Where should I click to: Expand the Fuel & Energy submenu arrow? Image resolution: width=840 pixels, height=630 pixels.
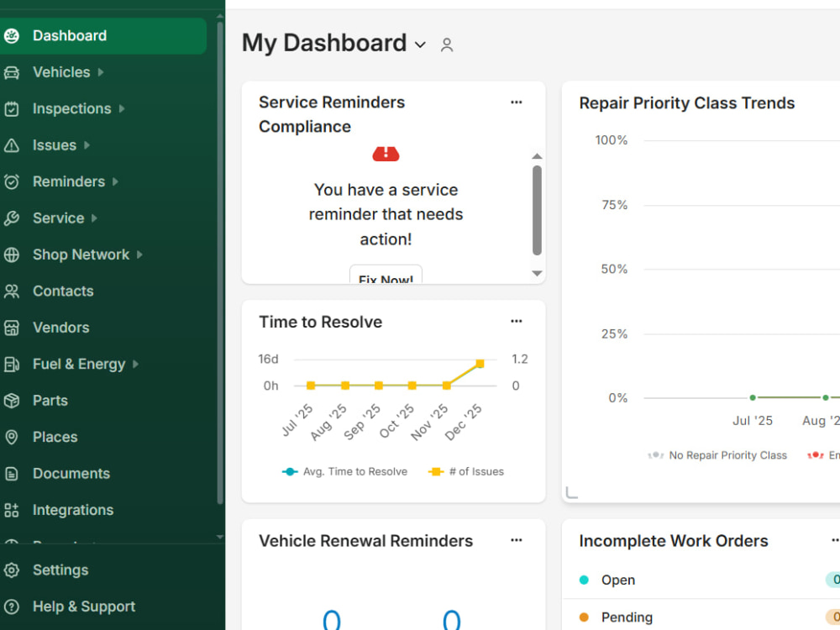[x=135, y=365]
